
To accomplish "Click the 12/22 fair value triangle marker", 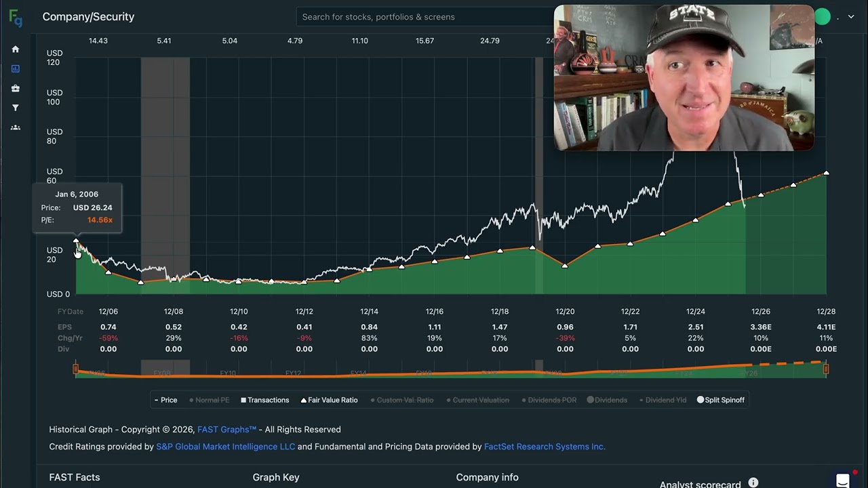I will 631,243.
